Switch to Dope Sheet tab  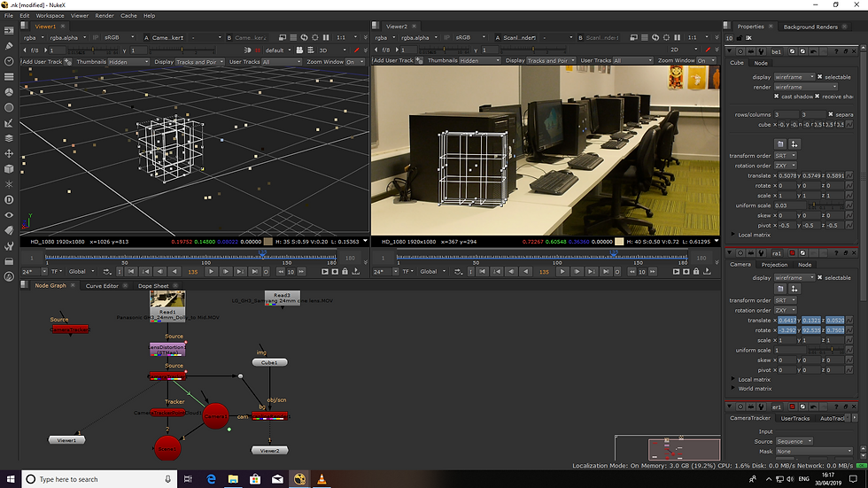(x=152, y=285)
